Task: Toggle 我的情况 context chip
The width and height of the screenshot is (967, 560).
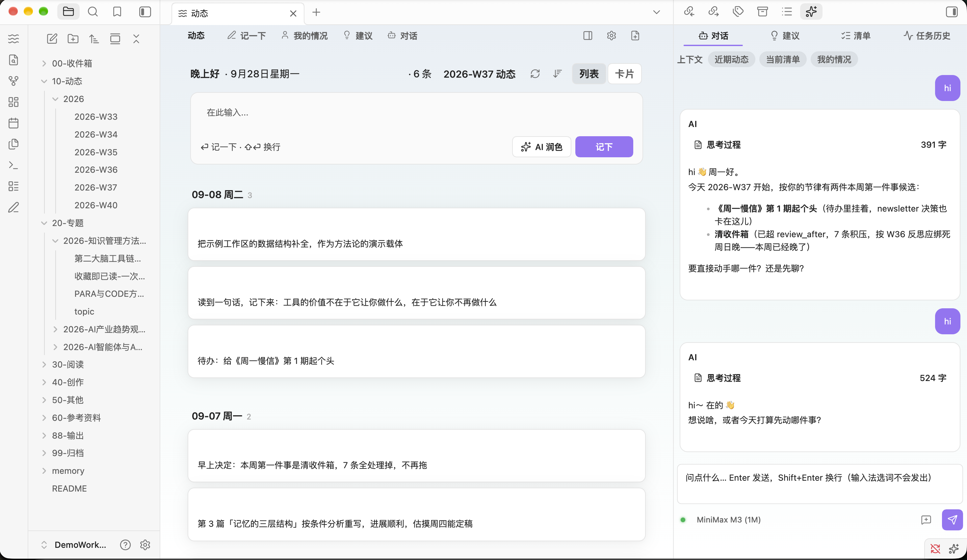Action: pyautogui.click(x=834, y=60)
